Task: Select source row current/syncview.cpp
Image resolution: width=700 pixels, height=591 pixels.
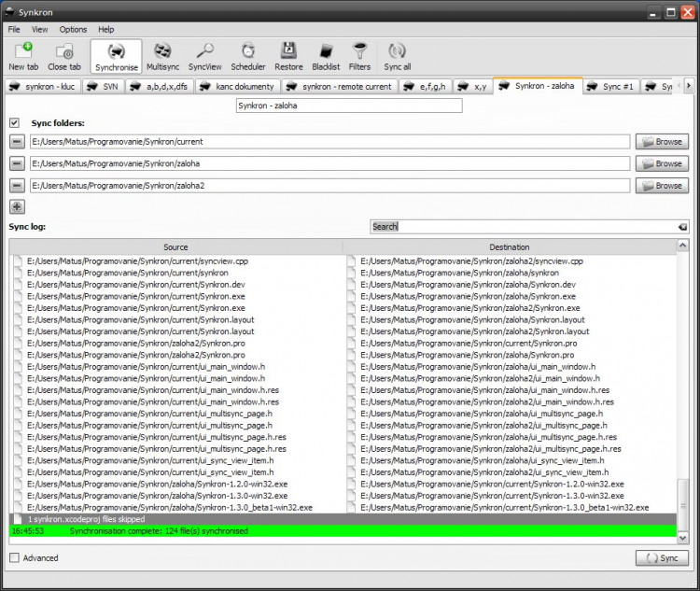Action: point(137,261)
